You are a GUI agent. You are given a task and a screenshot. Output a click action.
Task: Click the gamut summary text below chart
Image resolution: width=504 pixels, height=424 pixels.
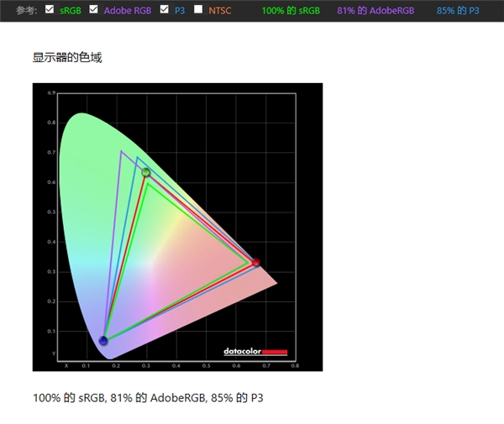(148, 398)
